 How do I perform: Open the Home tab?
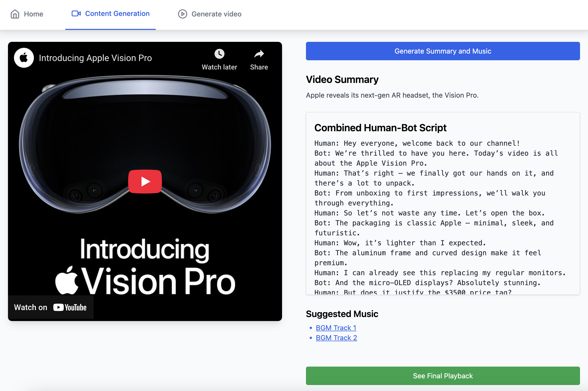[x=33, y=14]
